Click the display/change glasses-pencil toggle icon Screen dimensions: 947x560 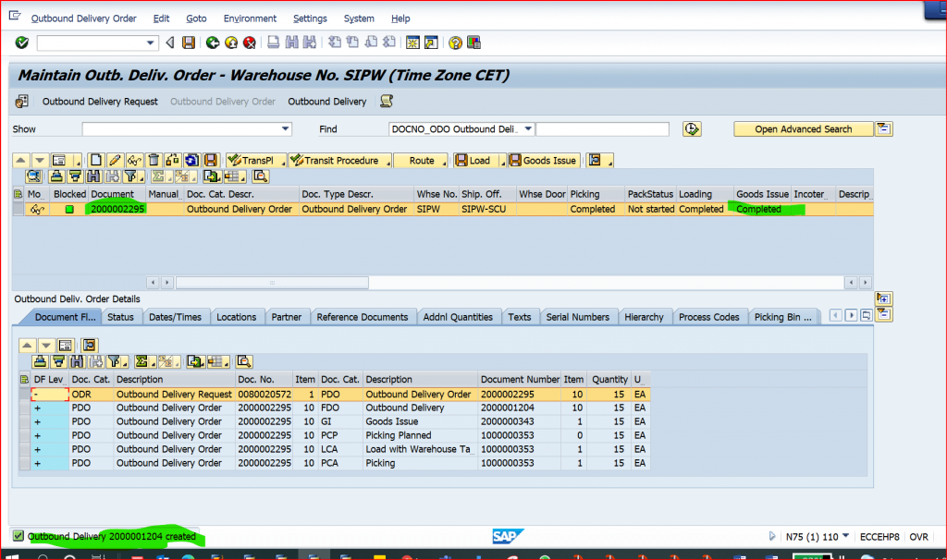coord(134,161)
